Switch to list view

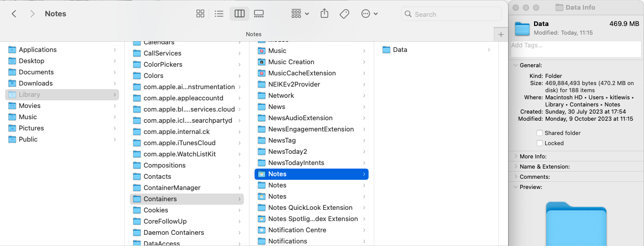click(219, 14)
